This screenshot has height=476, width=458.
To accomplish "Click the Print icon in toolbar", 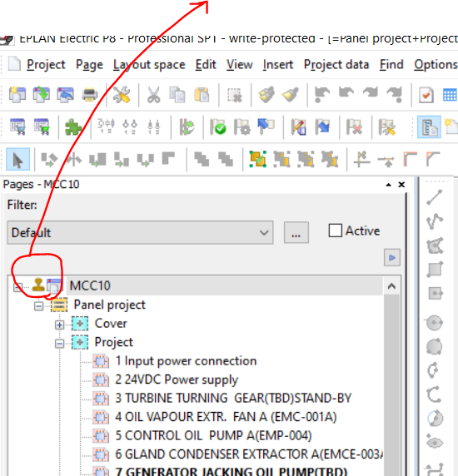I will [90, 95].
